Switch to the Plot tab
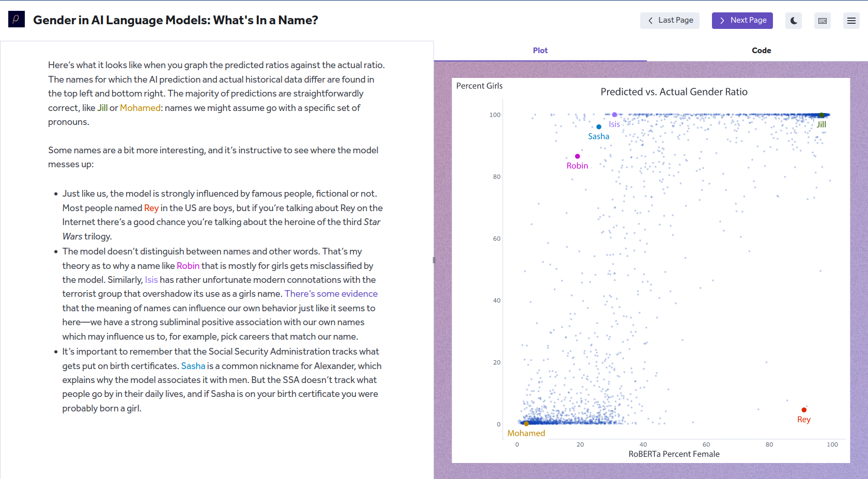Screen dimensions: 868x479 tap(540, 51)
